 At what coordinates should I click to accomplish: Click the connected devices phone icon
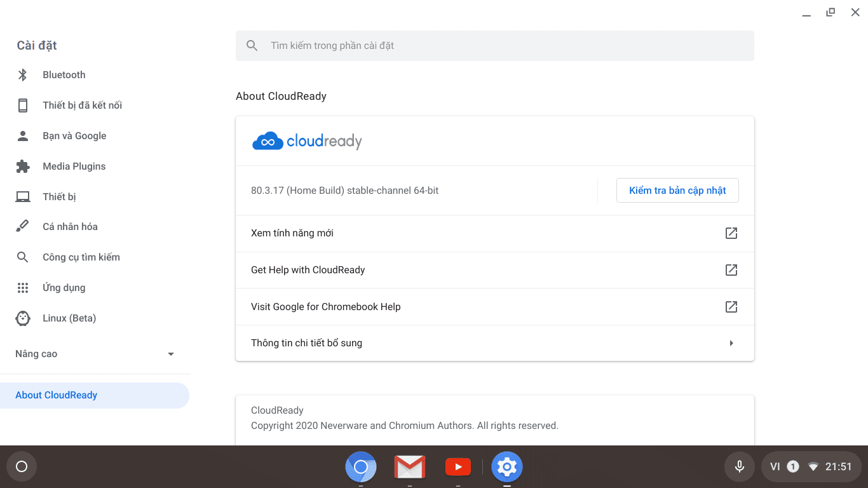[23, 105]
